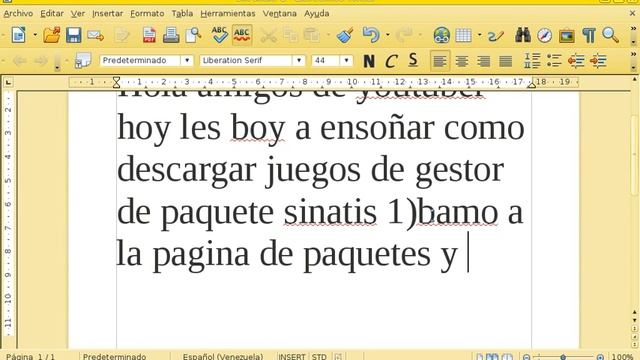Expand the font size 44 dropdown
640x360 pixels.
[x=347, y=60]
